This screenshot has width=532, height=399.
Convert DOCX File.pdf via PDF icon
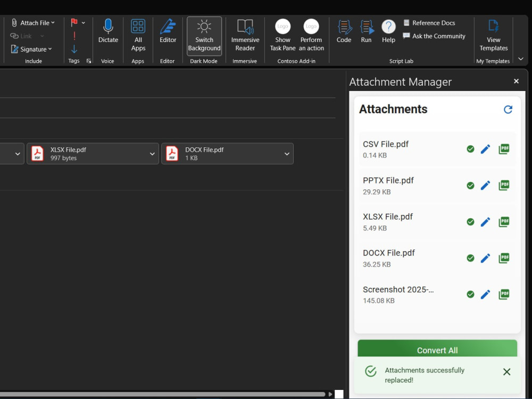click(504, 258)
